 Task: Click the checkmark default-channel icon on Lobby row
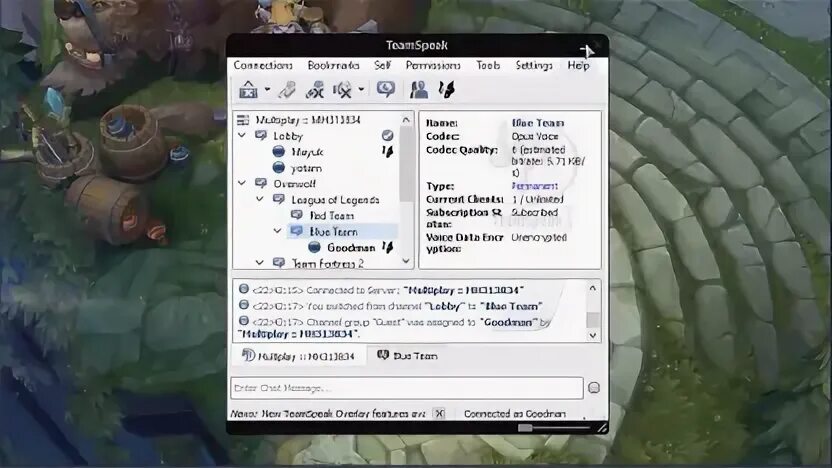[388, 136]
